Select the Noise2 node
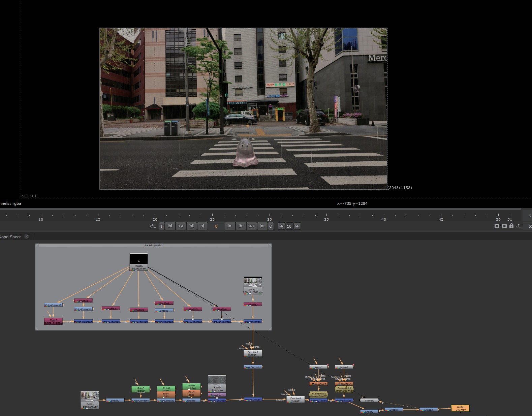Screen dimensions: 532x416 pos(344,367)
